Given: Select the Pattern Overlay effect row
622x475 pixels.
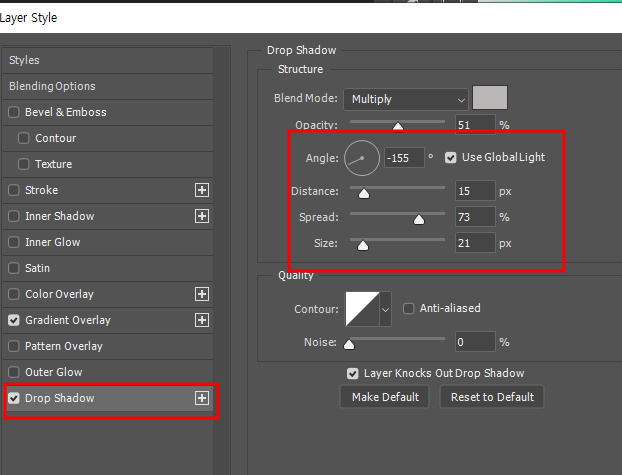Looking at the screenshot, I should 108,346.
